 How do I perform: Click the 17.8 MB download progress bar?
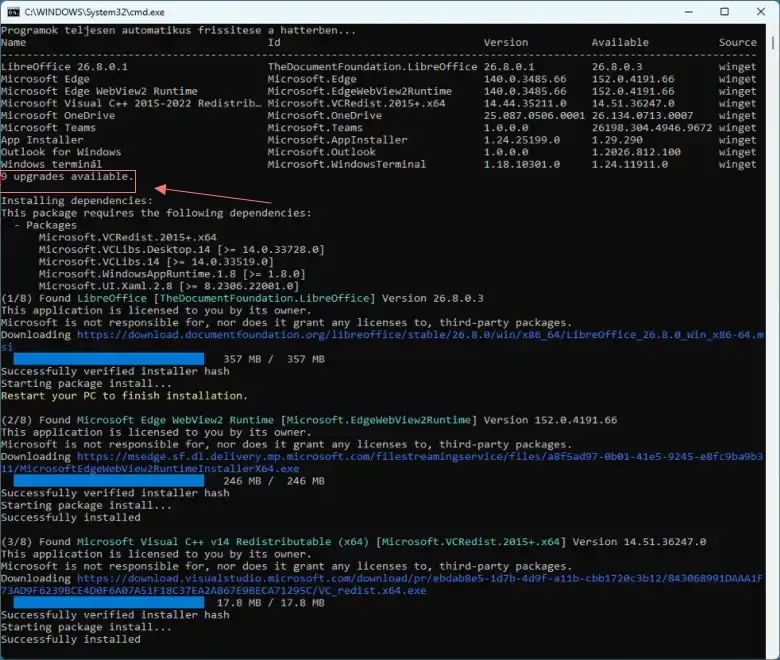(108, 603)
